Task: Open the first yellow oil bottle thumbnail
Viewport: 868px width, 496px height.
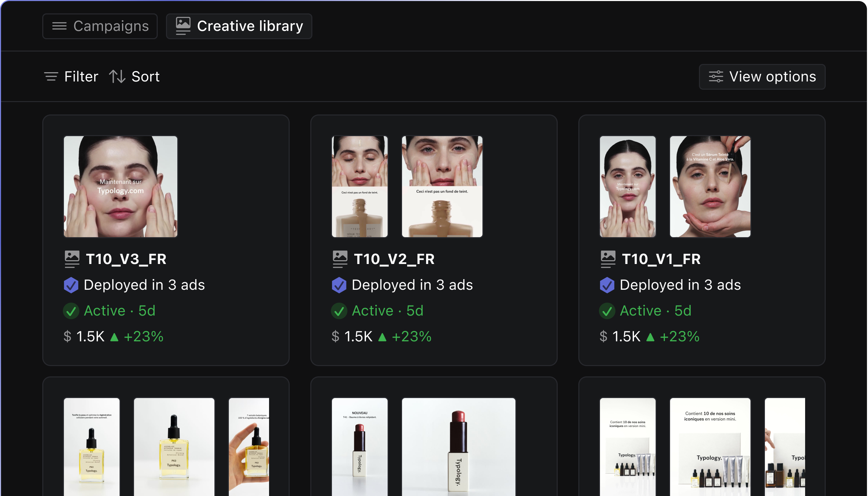Action: tap(92, 447)
